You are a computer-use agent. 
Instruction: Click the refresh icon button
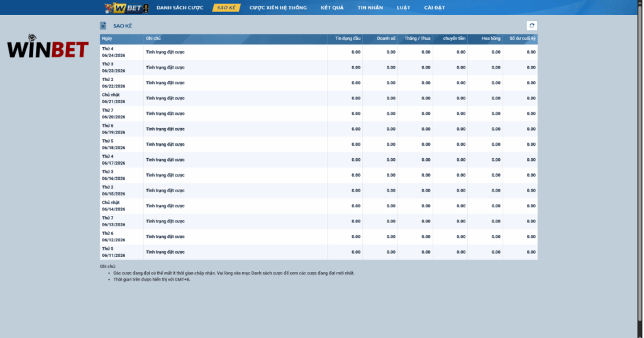[531, 25]
